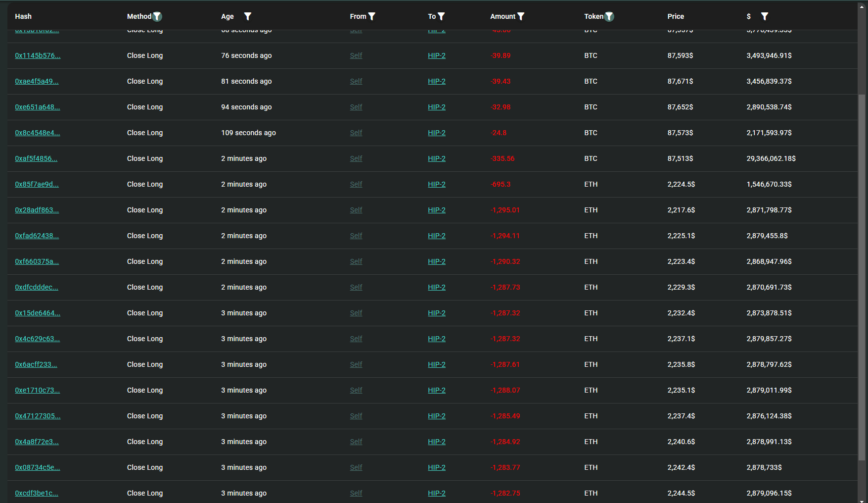The height and width of the screenshot is (503, 868).
Task: Select price 87,593$ cell
Action: tap(680, 55)
